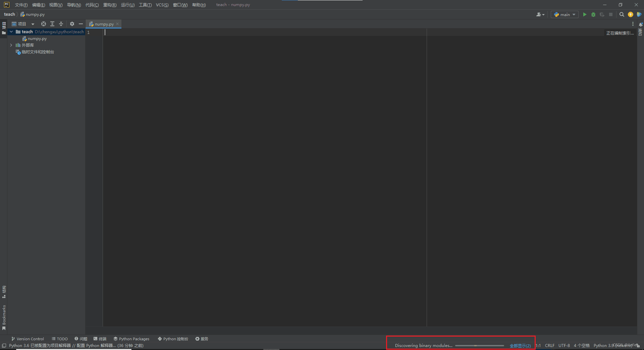Change 4 个空格 indent setting
The image size is (644, 350).
pos(582,346)
